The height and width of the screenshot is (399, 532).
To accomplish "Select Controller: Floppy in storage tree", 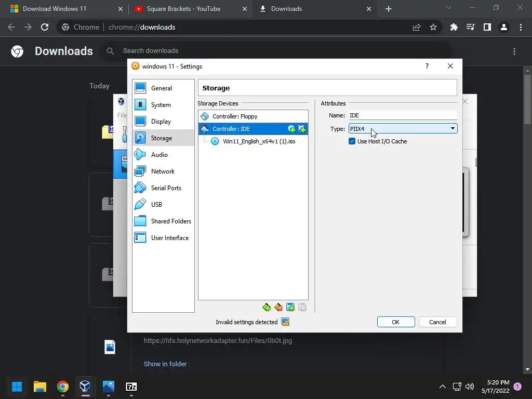I will 253,116.
